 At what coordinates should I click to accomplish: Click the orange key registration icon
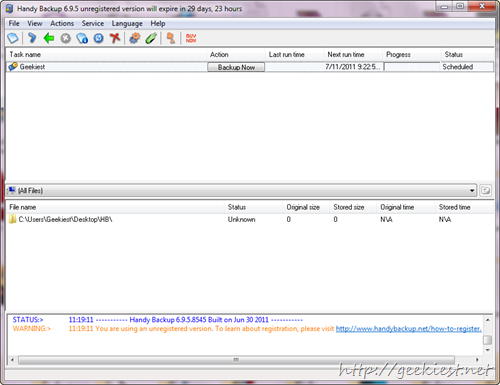[x=171, y=38]
